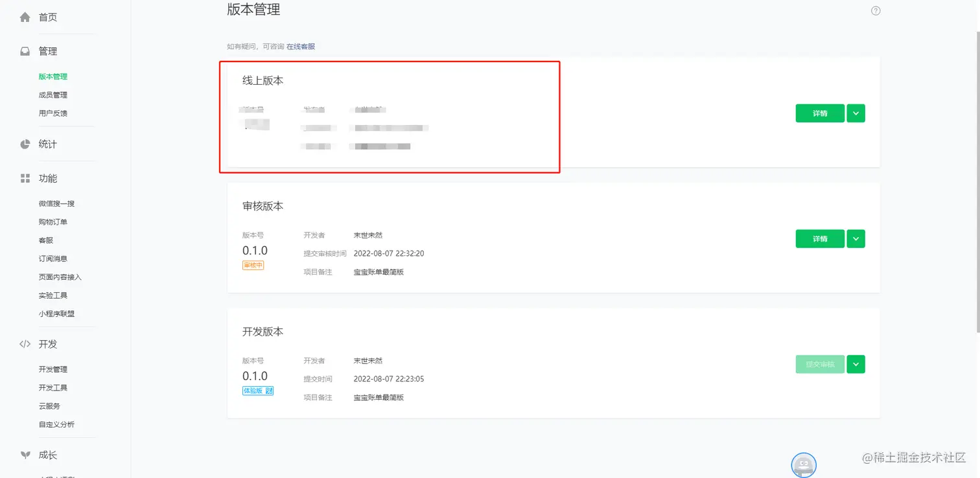Go to 开发管理 in the sidebar
980x478 pixels.
tap(53, 369)
